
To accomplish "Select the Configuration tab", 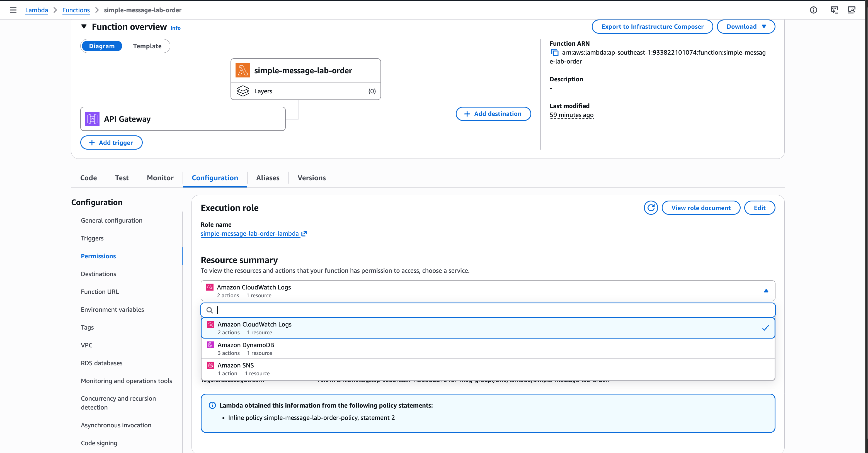I will point(215,178).
